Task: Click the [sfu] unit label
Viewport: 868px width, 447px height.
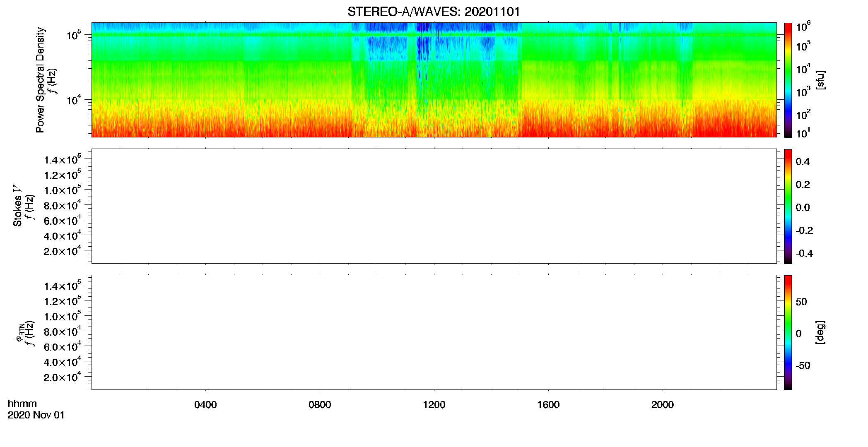Action: 820,80
